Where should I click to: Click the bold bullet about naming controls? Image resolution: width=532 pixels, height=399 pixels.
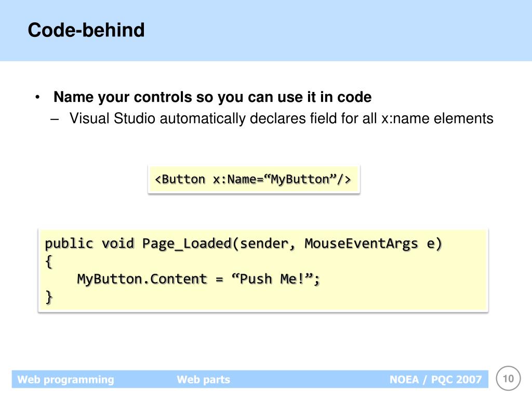[212, 97]
